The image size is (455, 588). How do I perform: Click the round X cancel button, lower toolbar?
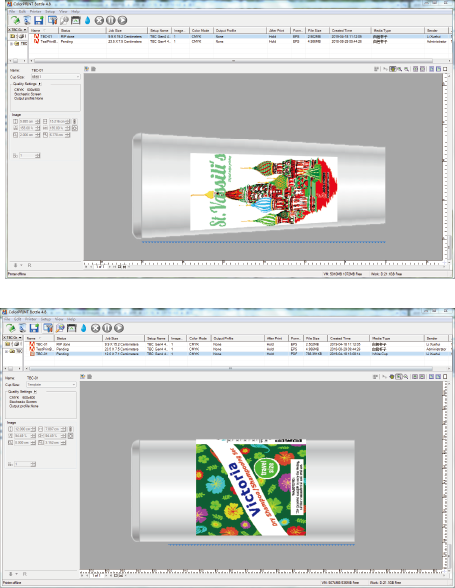[x=95, y=328]
